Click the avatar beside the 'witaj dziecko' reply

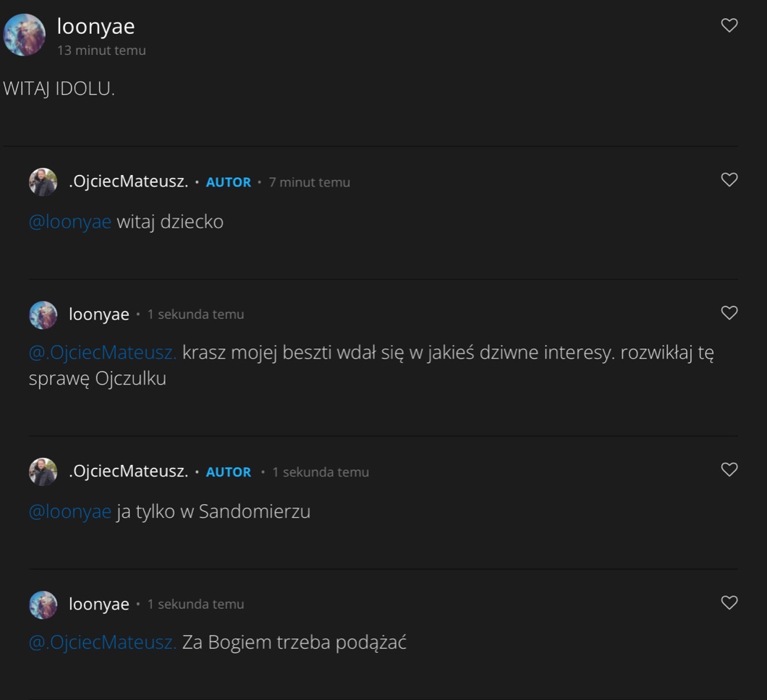[43, 182]
